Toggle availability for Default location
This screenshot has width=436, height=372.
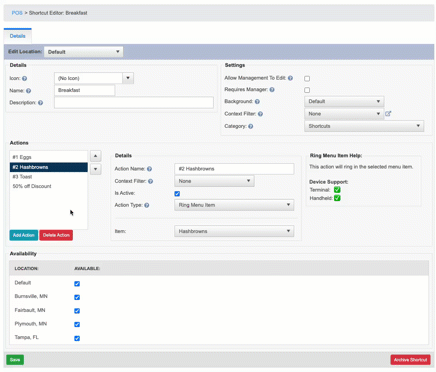click(x=77, y=284)
